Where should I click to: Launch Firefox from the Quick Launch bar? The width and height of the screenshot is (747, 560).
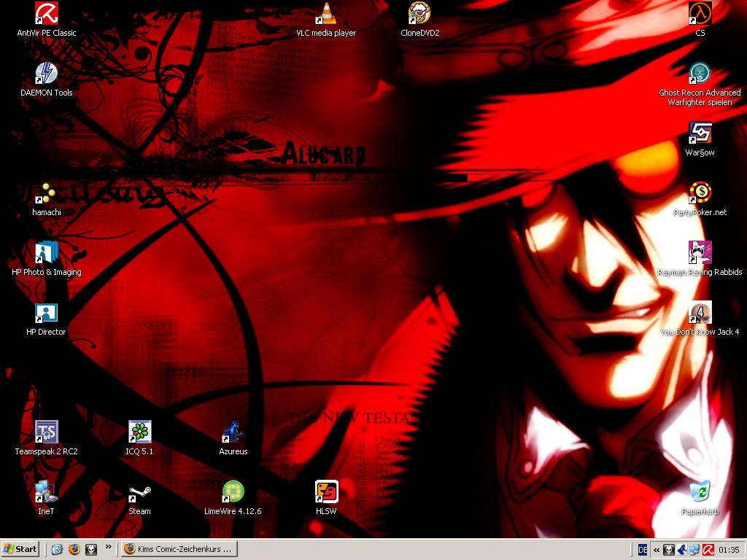74,550
